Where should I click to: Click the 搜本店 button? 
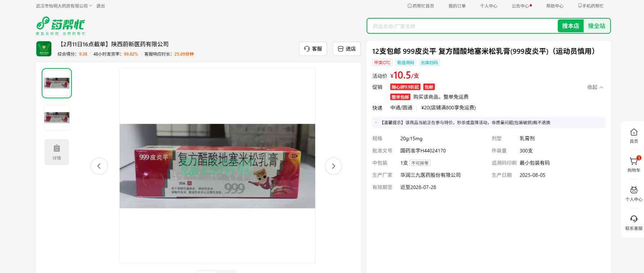570,26
